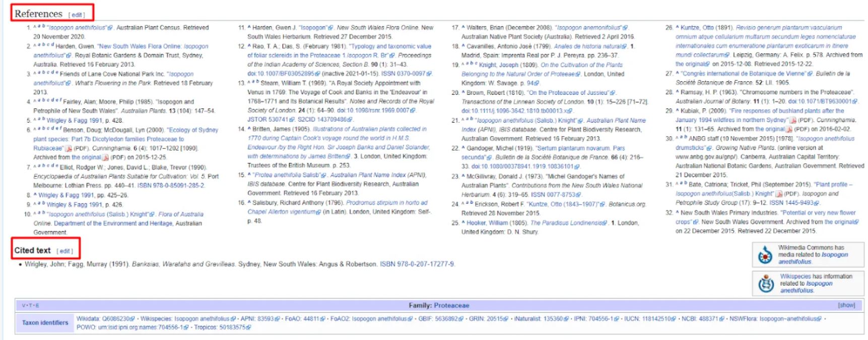The width and height of the screenshot is (868, 340).
Task: Open "Prodromus stirpium in horto ad Chapel Allerton" link
Action: point(337,207)
